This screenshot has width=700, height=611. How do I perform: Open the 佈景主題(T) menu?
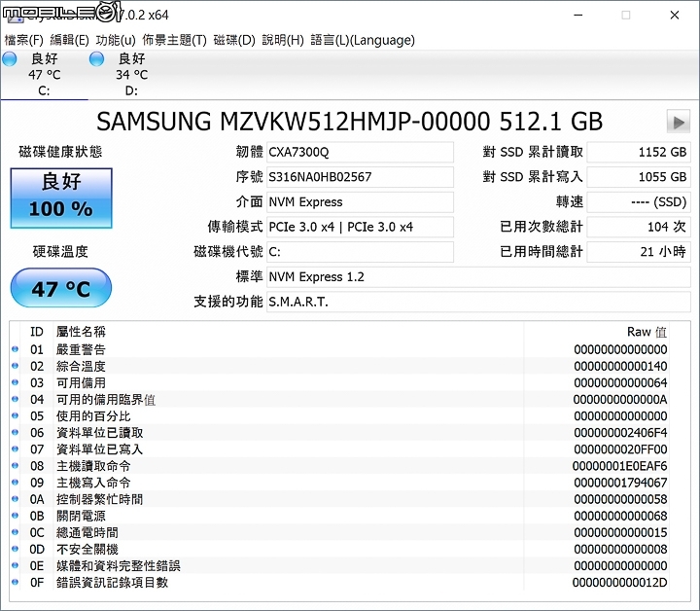click(x=175, y=40)
